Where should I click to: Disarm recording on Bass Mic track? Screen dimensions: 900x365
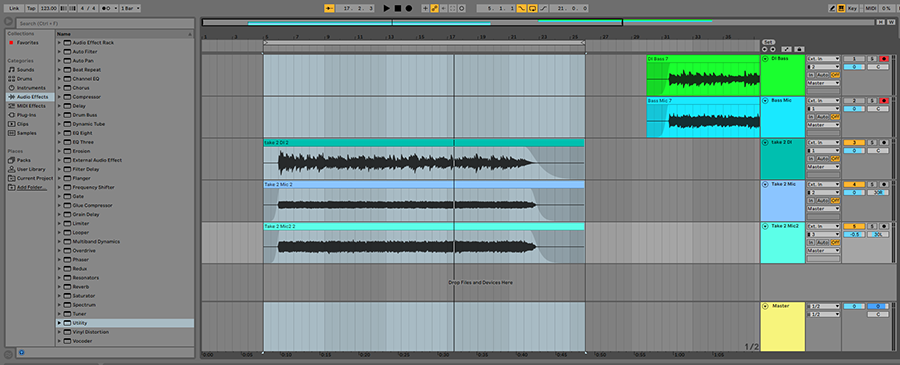(x=884, y=100)
